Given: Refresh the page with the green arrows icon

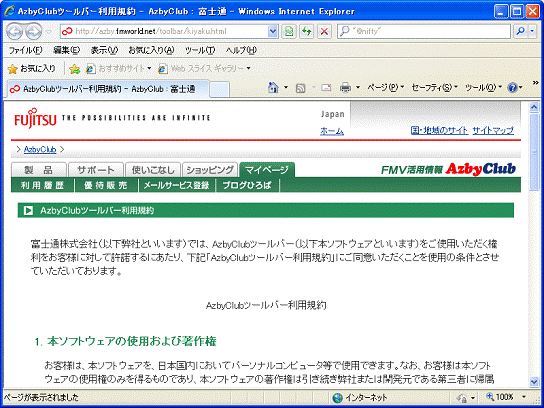Looking at the screenshot, I should tap(306, 32).
